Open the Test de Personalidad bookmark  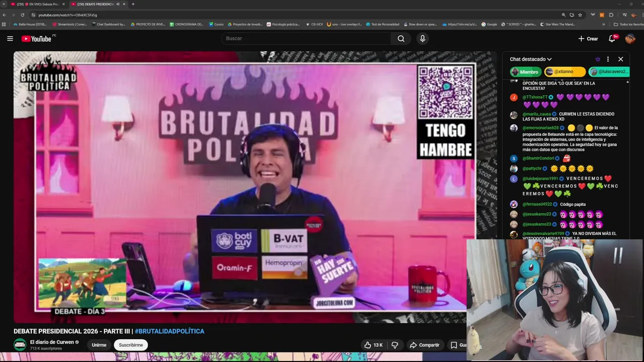click(383, 24)
